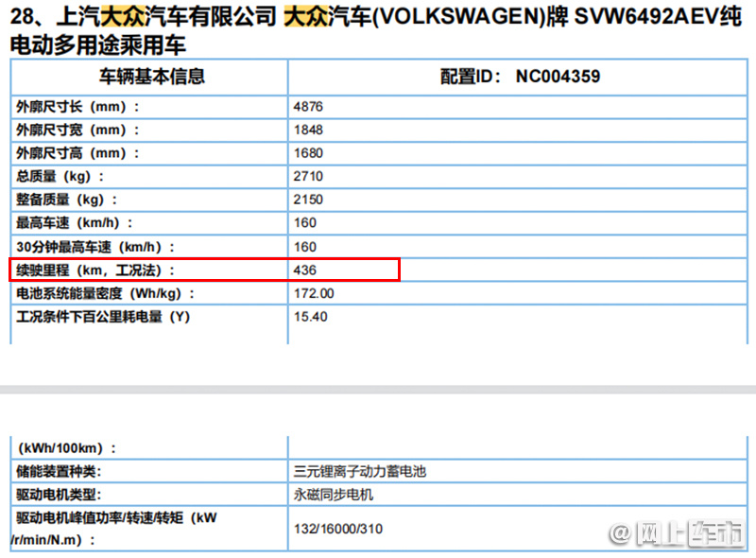Viewport: 756px width, 558px height.
Task: Select the 160 value in 最高车速 row
Action: (305, 222)
